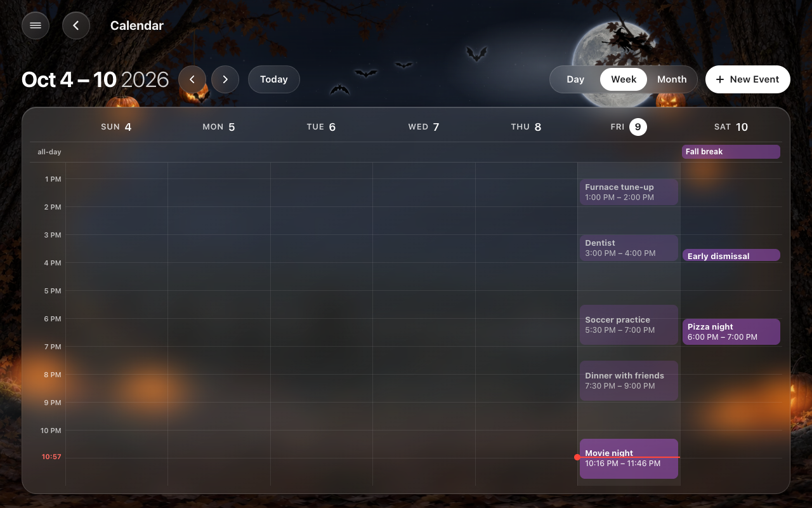Open the Fall break all-day event
Screen dimensions: 812x508
(731, 152)
